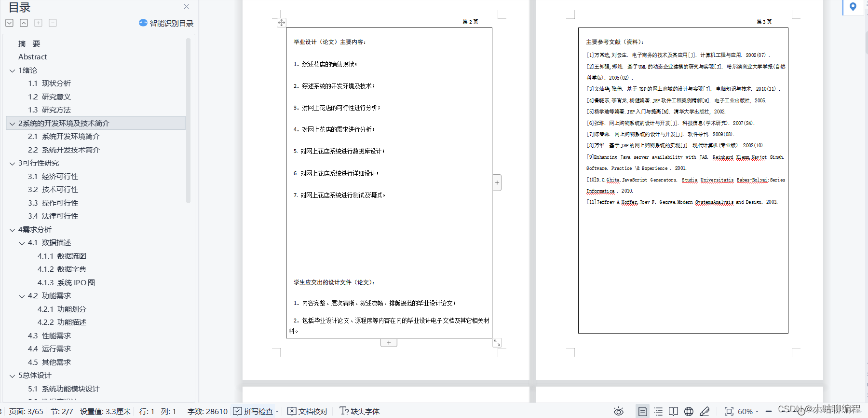Open the Abstract heading in outline
Image resolution: width=868 pixels, height=418 pixels.
point(33,56)
